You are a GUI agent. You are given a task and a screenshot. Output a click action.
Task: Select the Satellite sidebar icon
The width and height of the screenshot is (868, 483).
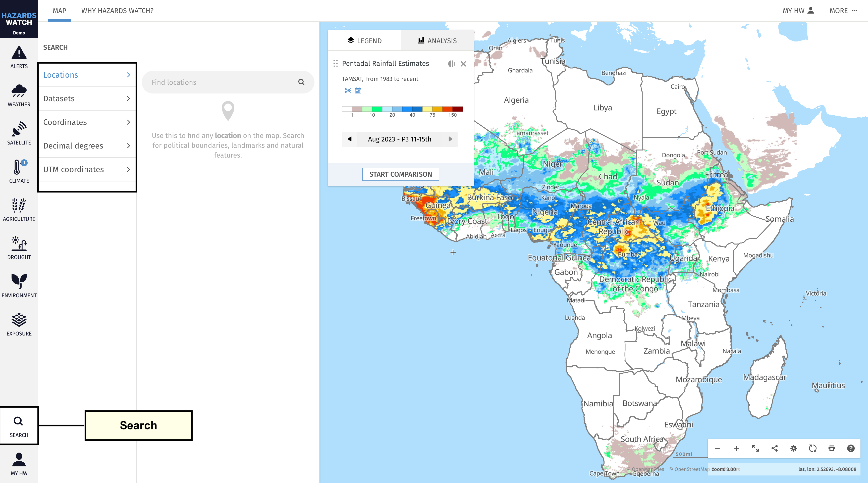coord(19,134)
